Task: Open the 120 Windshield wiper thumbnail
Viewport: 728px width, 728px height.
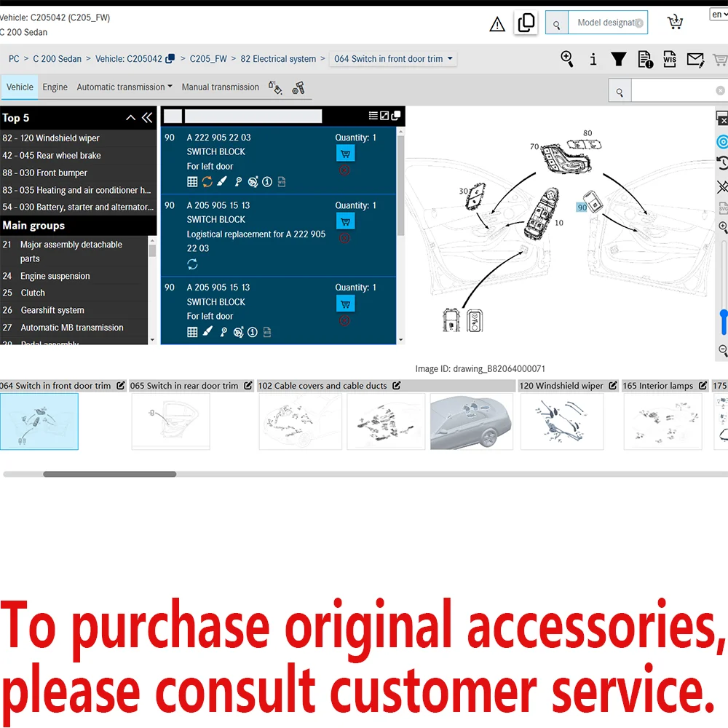Action: [562, 422]
